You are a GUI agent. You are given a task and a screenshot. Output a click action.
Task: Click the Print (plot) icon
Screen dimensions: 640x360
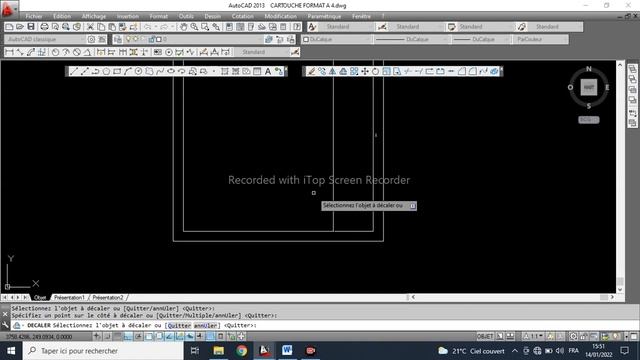pyautogui.click(x=44, y=27)
